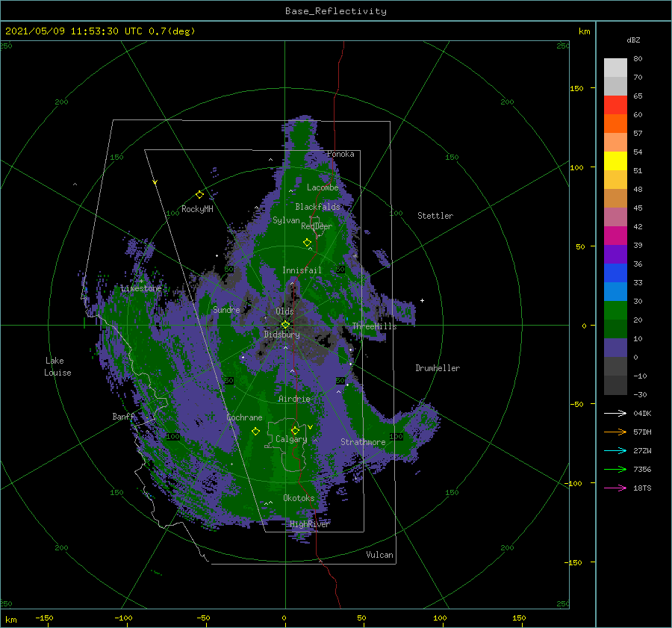672x628 pixels.
Task: Click the Strathmore town label
Action: pos(363,442)
